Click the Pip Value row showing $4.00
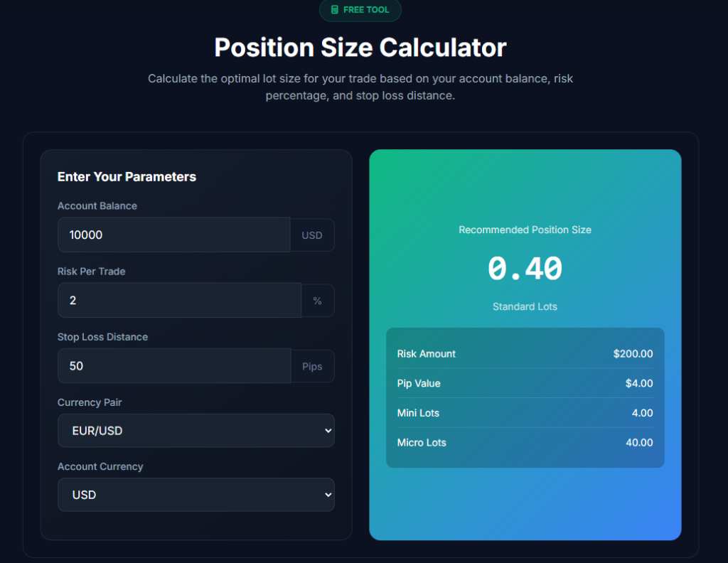 pyautogui.click(x=525, y=383)
